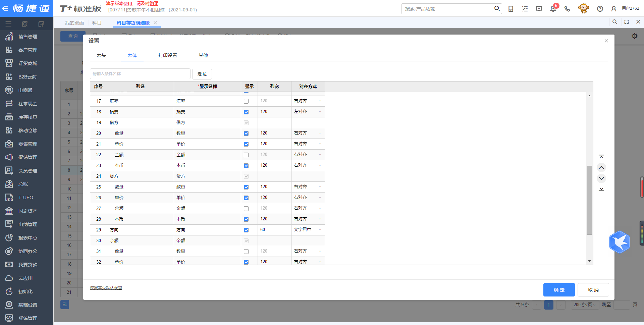Click the phone support icon

click(567, 9)
